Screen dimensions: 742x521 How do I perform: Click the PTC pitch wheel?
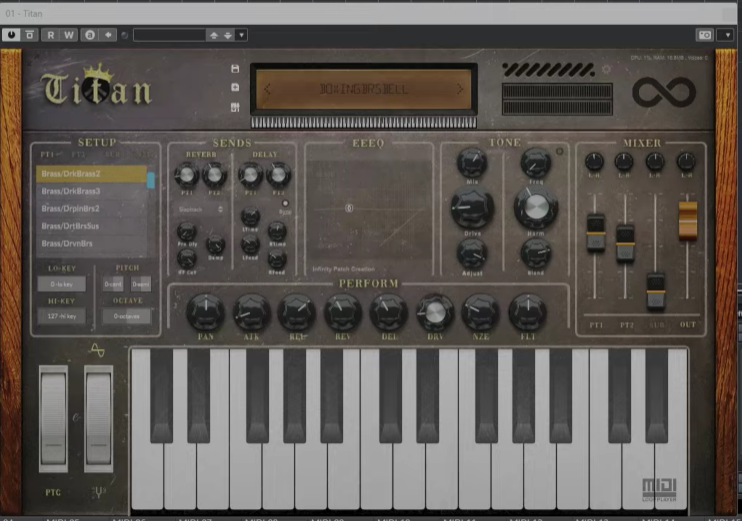click(53, 418)
